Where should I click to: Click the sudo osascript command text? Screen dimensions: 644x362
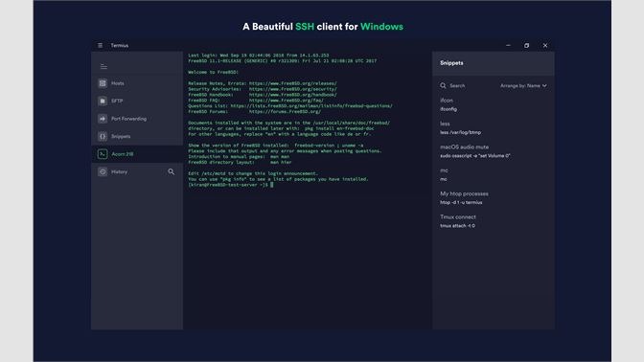click(x=474, y=156)
